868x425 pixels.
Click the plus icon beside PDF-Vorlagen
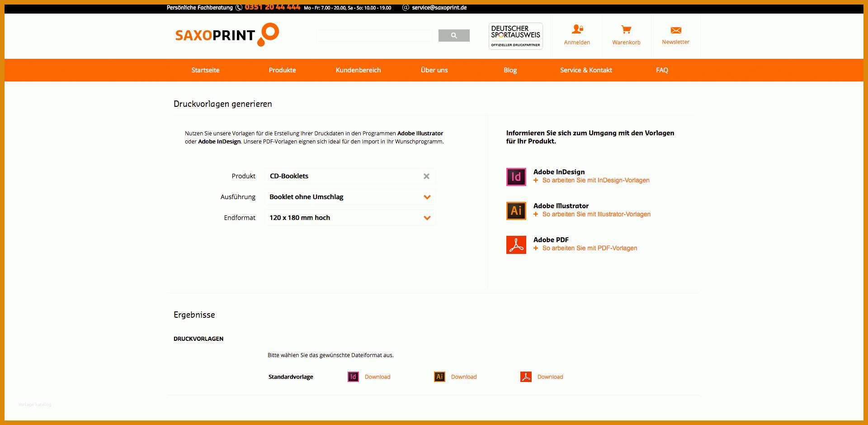pos(536,248)
